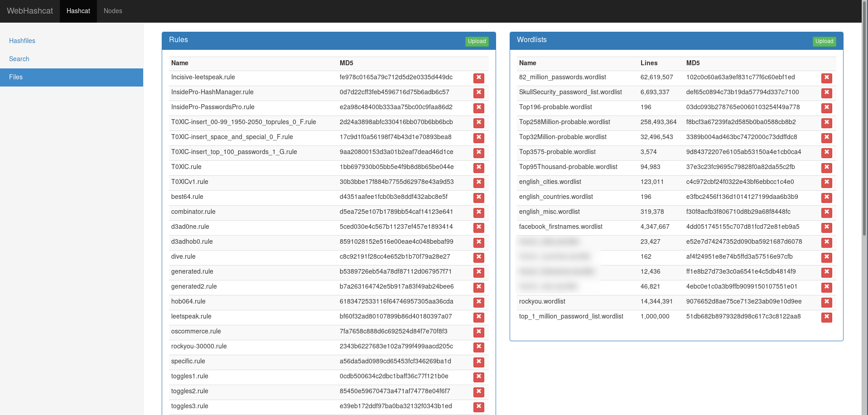Delete the rockyou.wordlist entry
This screenshot has height=415, width=868.
click(826, 303)
